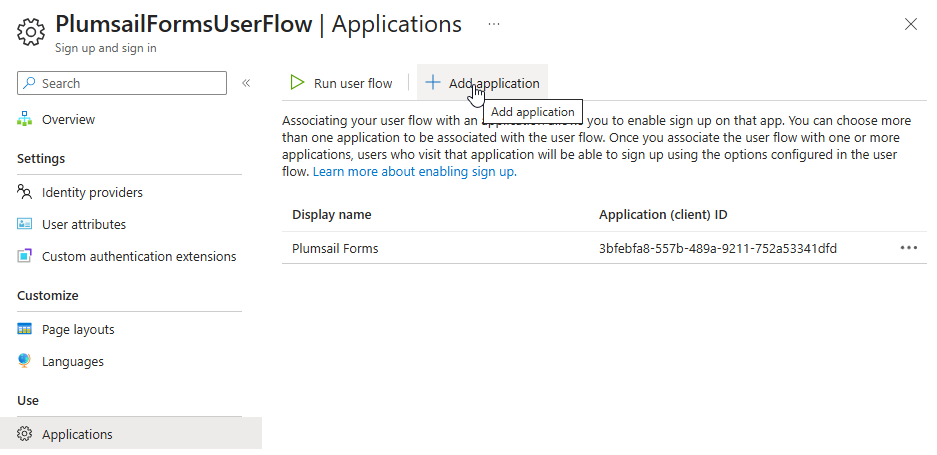
Task: Open the Plumsail Forms row ellipsis menu
Action: point(908,248)
